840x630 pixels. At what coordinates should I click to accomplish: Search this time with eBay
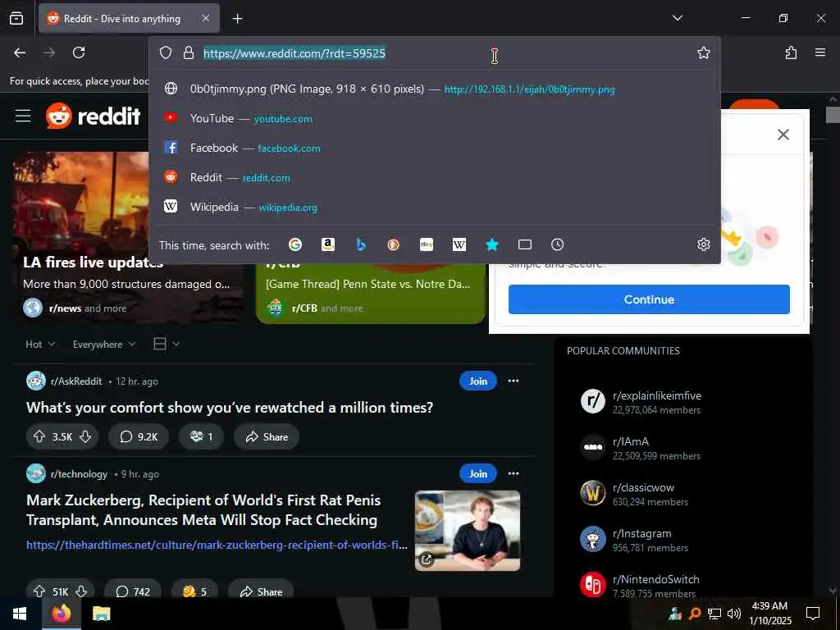pyautogui.click(x=427, y=244)
